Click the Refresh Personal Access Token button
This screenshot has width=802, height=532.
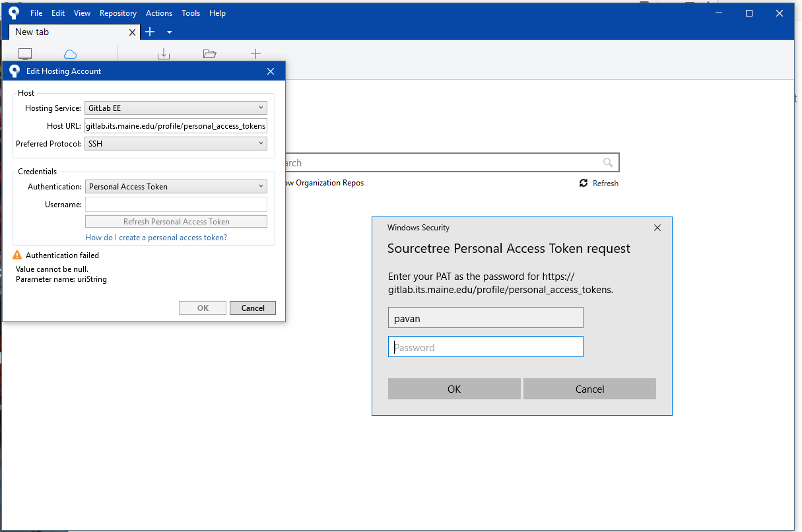pyautogui.click(x=176, y=222)
